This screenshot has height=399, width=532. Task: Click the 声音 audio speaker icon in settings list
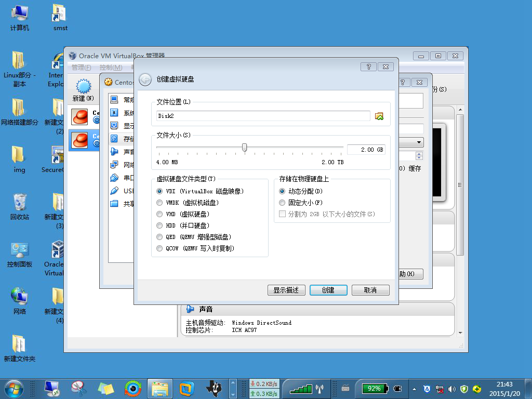(x=114, y=152)
